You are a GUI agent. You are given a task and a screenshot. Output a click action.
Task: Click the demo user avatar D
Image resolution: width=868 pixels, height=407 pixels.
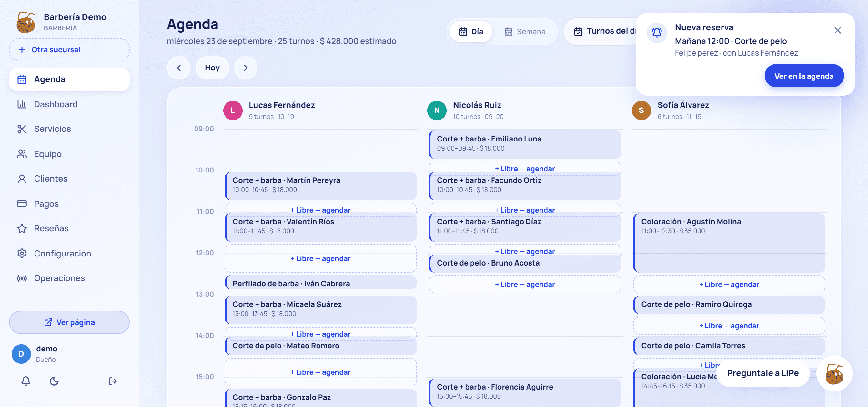click(21, 354)
